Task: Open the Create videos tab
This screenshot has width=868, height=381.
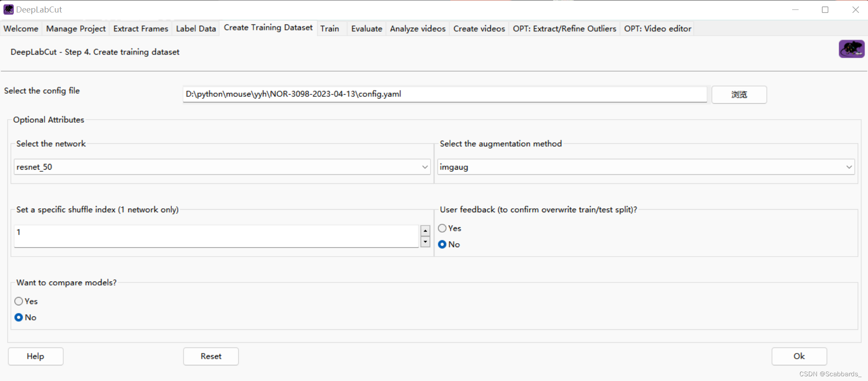Action: pos(479,28)
